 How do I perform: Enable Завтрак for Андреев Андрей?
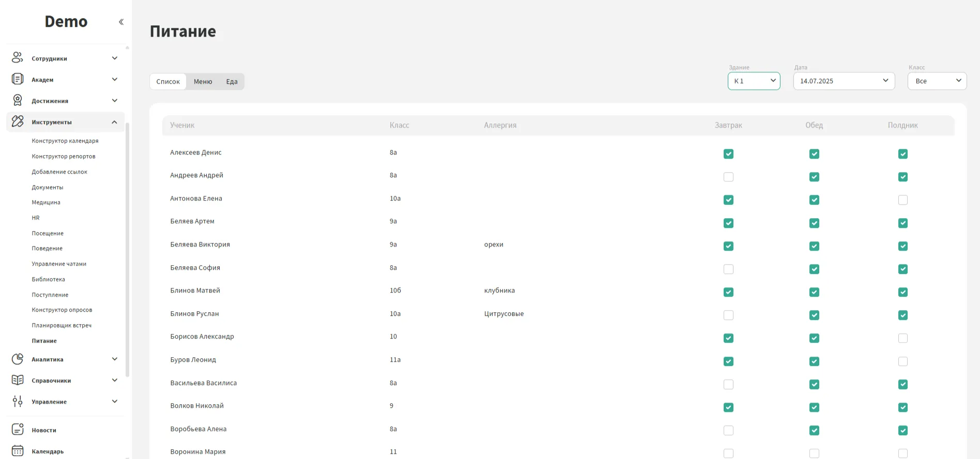coord(728,177)
